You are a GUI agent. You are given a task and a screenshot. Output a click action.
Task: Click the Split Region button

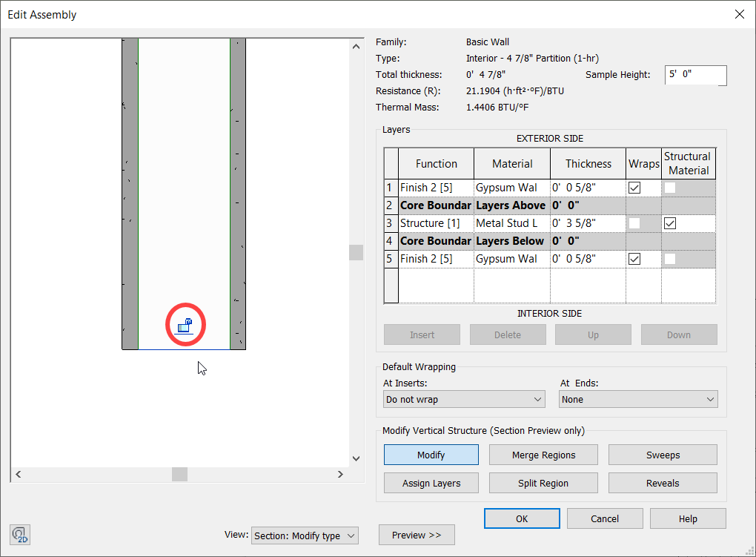543,483
